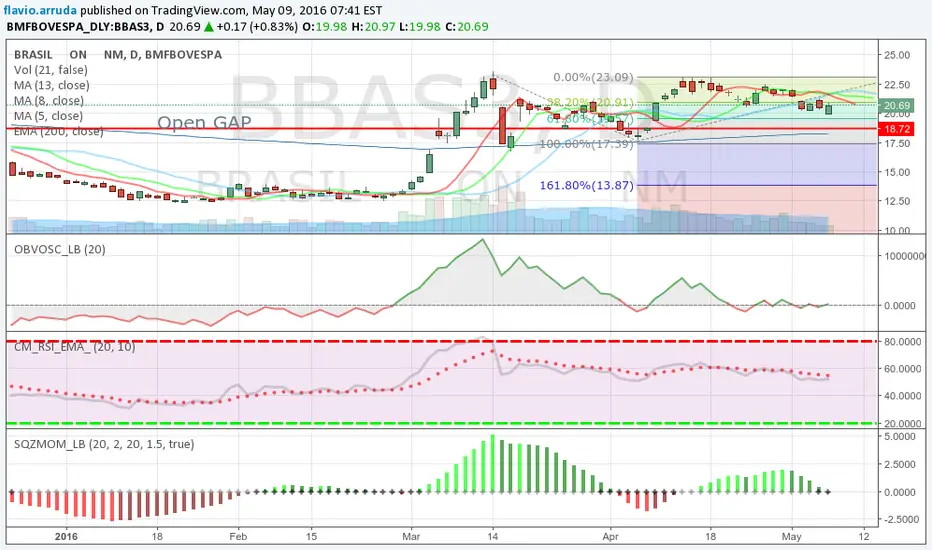Click the red 18.72 price label

click(x=896, y=129)
